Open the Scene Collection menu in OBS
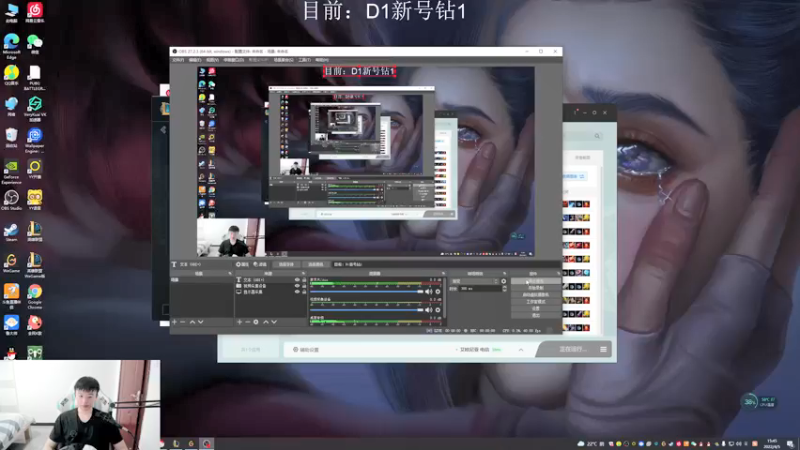Screen dimensions: 800x450 283,60
